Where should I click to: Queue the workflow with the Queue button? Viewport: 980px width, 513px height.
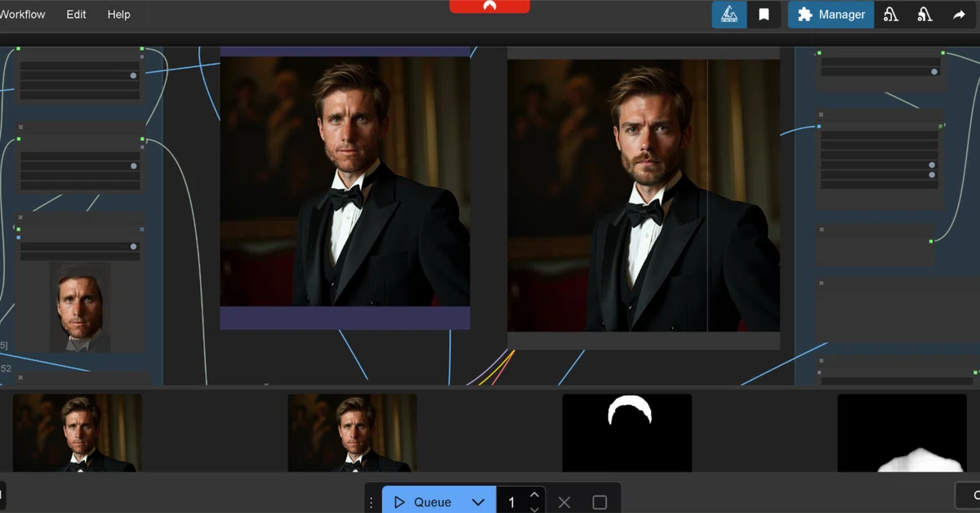[x=422, y=502]
